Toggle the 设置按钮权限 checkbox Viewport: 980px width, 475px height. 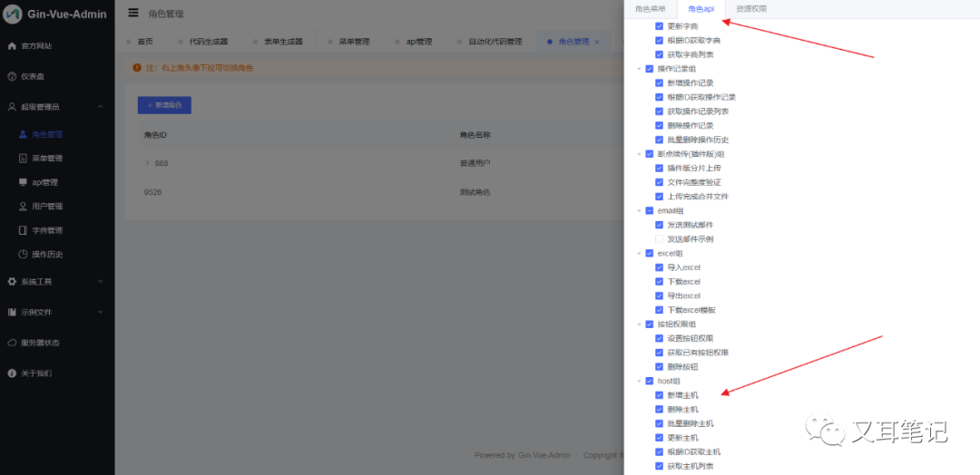659,338
